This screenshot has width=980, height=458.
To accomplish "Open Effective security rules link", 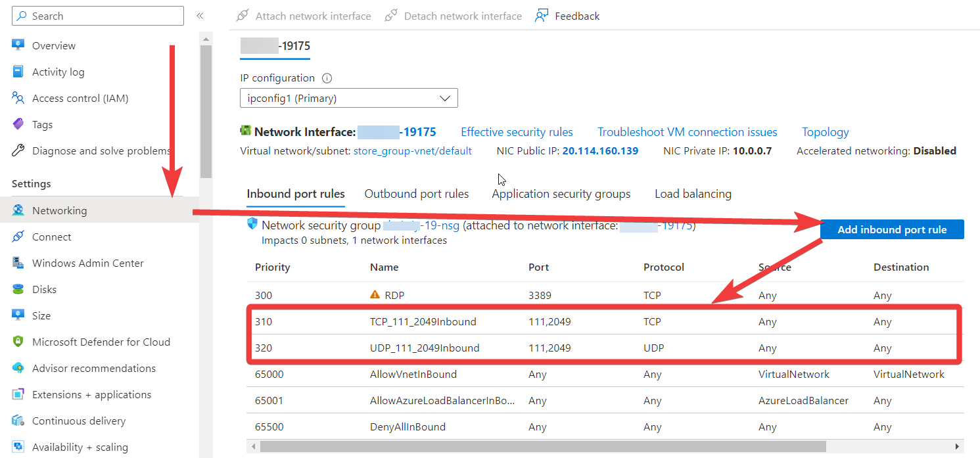I will (x=517, y=132).
